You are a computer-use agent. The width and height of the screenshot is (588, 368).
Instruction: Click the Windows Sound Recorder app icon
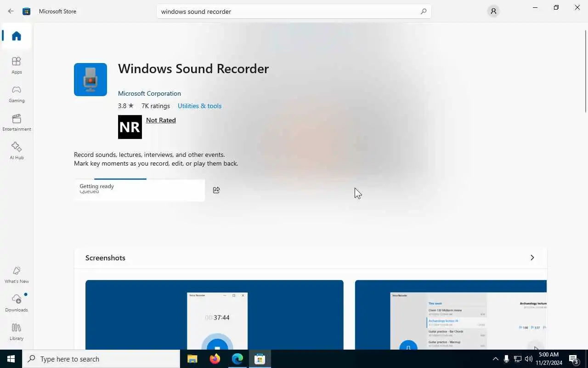(x=90, y=80)
